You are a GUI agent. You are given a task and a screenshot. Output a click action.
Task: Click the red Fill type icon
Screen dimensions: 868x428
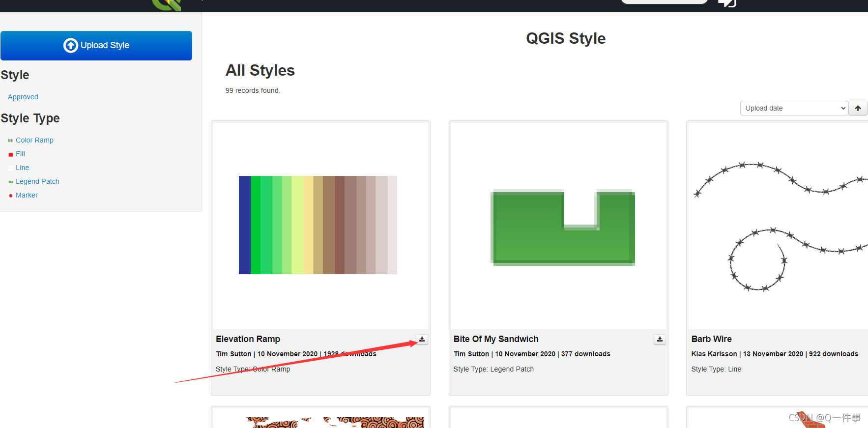(11, 154)
